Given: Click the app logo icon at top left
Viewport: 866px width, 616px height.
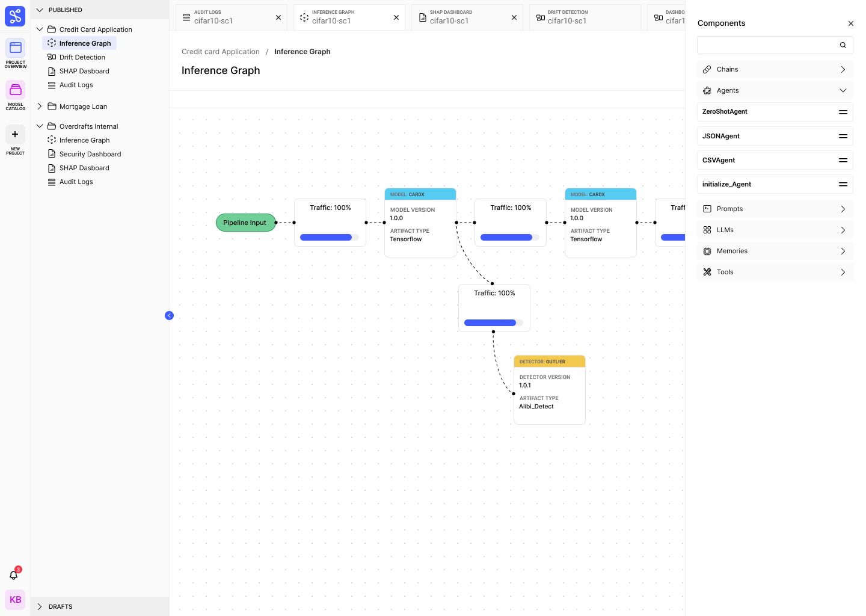Looking at the screenshot, I should click(15, 16).
